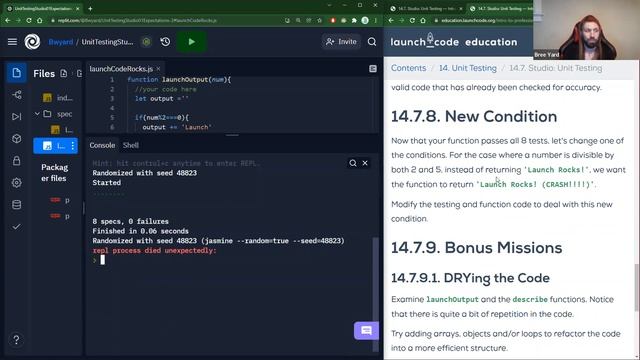Collapse the spec folder

tap(37, 113)
